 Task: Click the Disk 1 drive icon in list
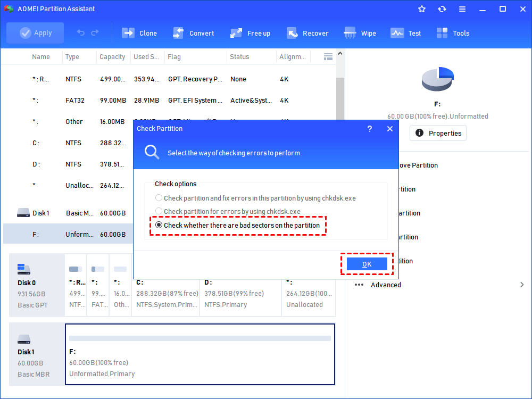click(x=23, y=213)
